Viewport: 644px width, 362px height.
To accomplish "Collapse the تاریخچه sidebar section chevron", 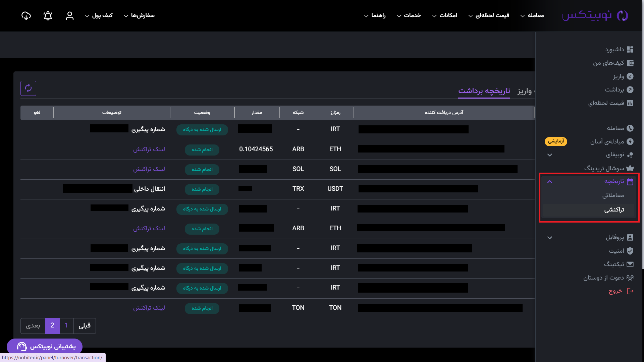I will pos(549,181).
